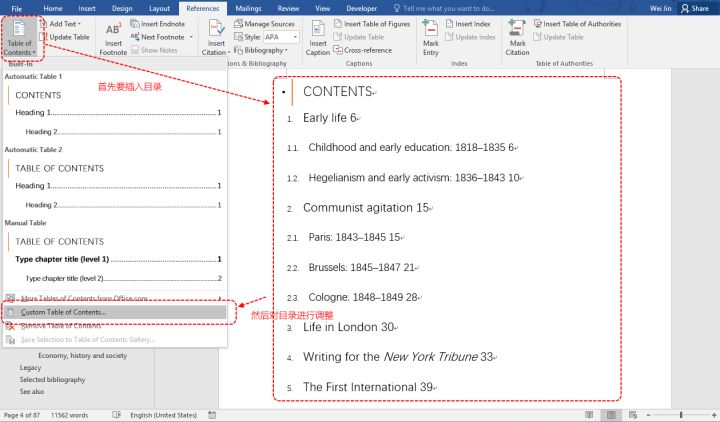Click the zoom slider handle
The width and height of the screenshot is (720, 422).
[681, 415]
